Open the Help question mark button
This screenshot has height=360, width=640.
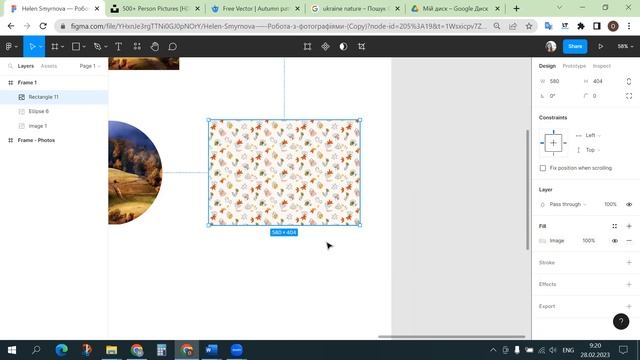click(x=621, y=321)
